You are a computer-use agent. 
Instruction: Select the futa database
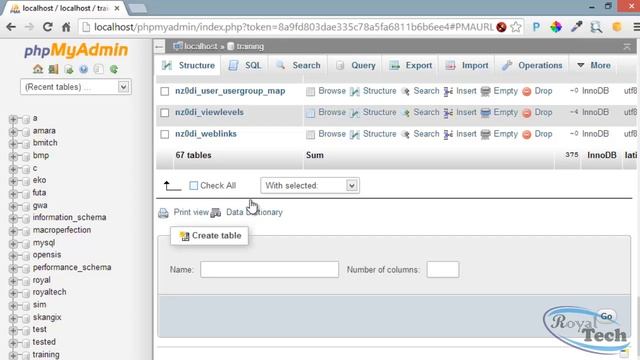(39, 193)
